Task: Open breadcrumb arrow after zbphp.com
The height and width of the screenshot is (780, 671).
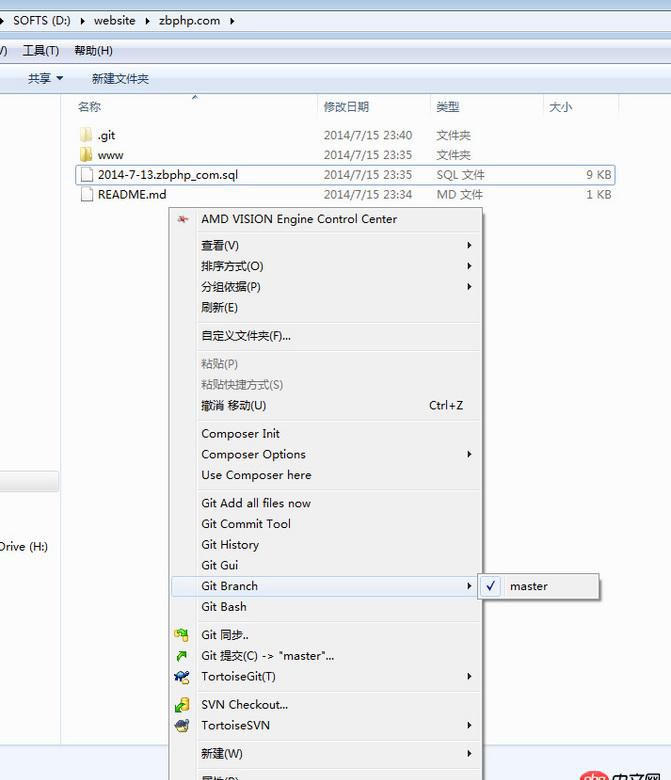Action: point(232,21)
